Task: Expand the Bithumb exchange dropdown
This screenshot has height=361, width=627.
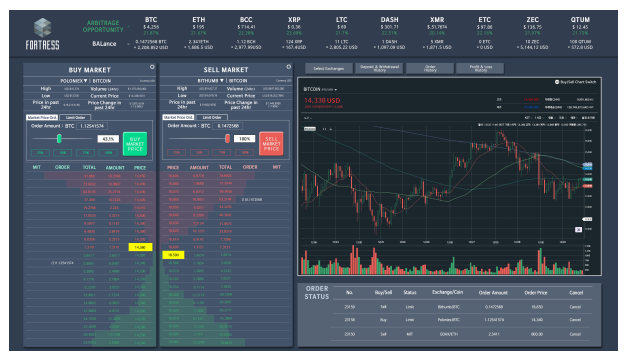Action: (x=210, y=81)
